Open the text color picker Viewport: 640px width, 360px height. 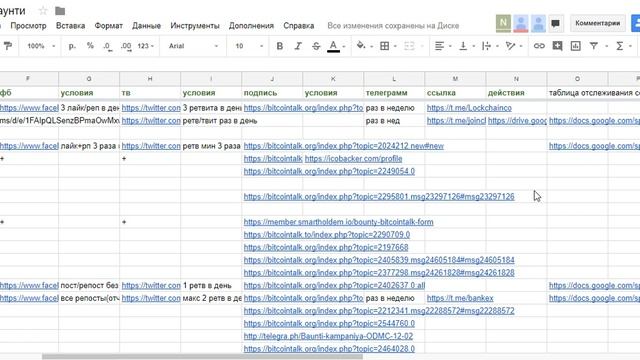[333, 46]
